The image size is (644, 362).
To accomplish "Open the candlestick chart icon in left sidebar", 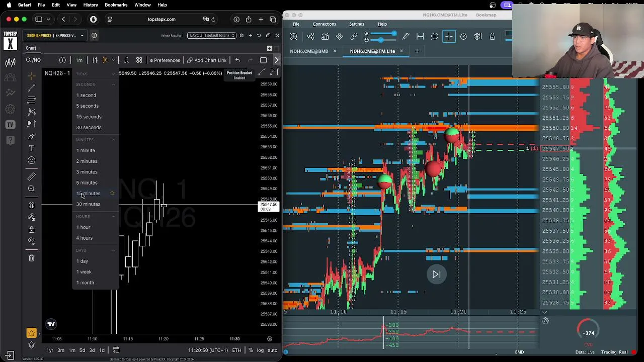I will (x=10, y=62).
